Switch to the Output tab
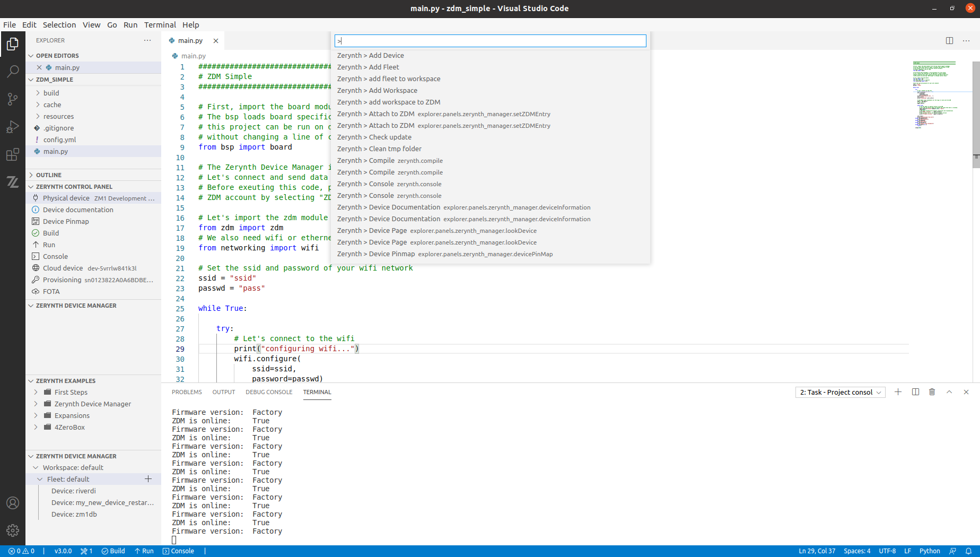 point(224,392)
